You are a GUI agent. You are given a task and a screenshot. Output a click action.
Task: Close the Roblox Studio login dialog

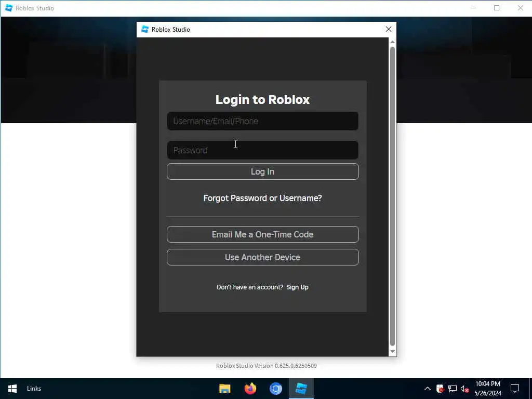(389, 30)
